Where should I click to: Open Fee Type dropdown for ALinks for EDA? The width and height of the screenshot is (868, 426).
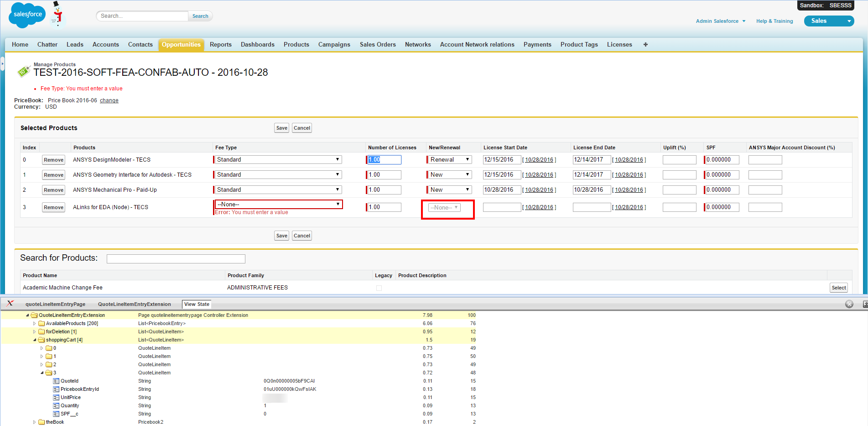pyautogui.click(x=278, y=204)
